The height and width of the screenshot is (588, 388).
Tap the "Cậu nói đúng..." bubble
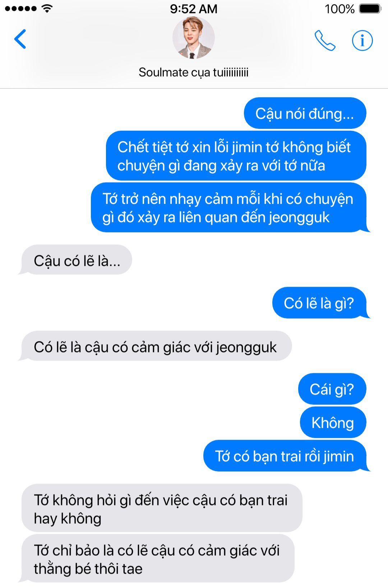pyautogui.click(x=305, y=113)
